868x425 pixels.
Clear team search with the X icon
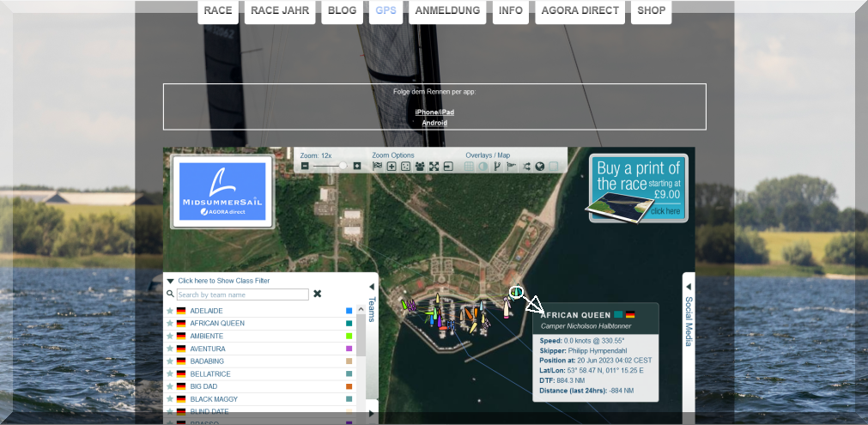coord(317,294)
